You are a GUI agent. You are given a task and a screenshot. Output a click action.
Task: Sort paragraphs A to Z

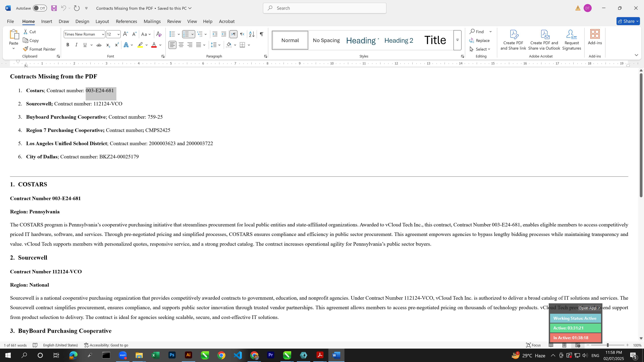tap(252, 34)
